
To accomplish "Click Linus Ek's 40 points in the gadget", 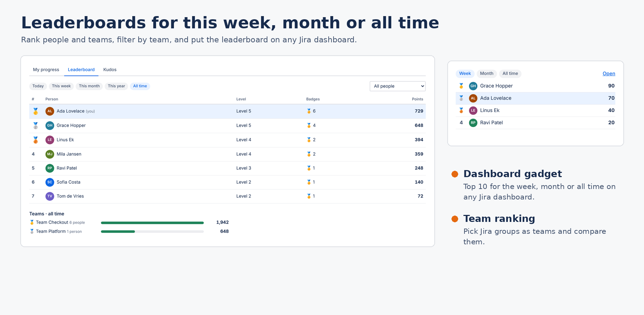I will [x=611, y=110].
